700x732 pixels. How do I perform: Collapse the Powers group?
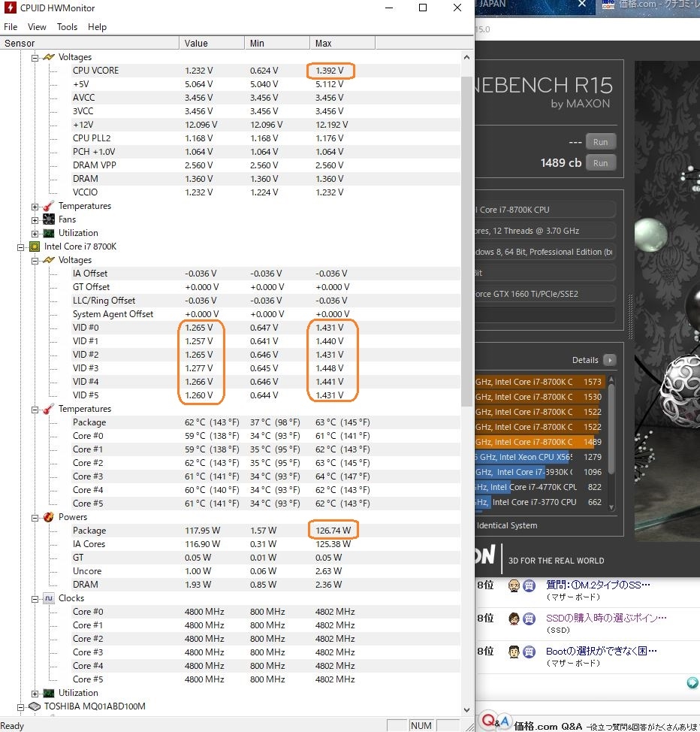click(x=35, y=519)
